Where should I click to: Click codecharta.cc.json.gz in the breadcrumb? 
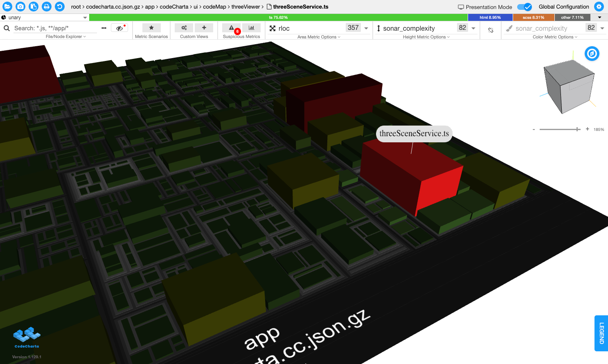[x=113, y=7]
